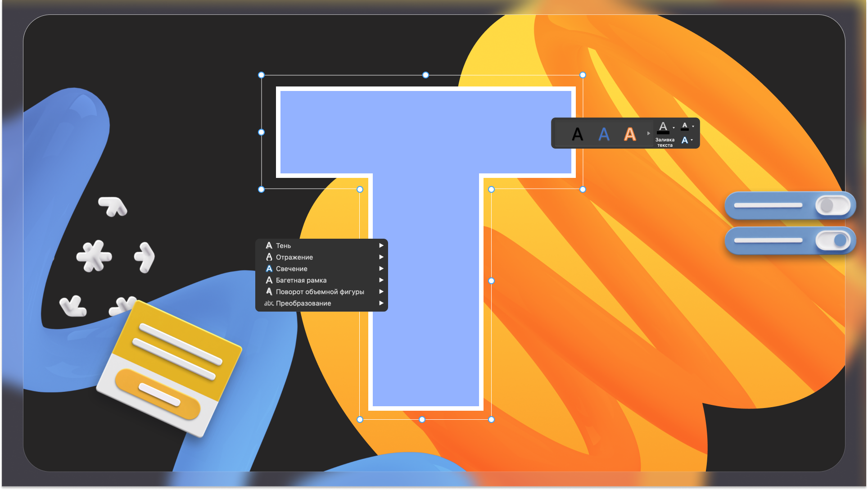Image resolution: width=868 pixels, height=490 pixels.
Task: Toggle the lower enabled blue switch
Action: click(x=832, y=240)
